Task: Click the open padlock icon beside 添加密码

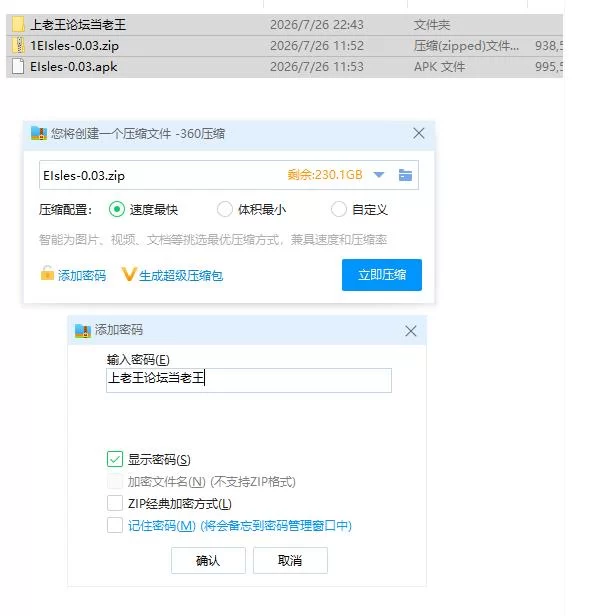Action: (x=47, y=273)
